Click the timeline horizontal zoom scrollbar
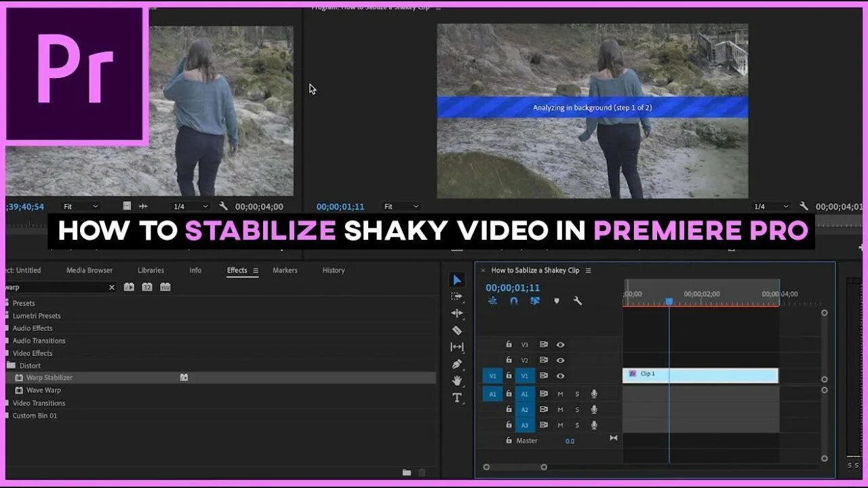868x488 pixels. click(x=515, y=467)
